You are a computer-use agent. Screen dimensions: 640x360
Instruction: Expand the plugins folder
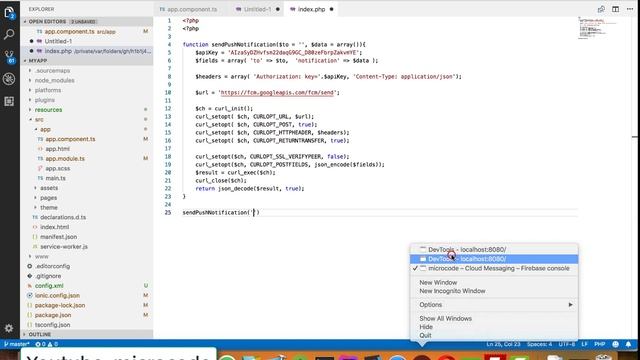[x=44, y=100]
